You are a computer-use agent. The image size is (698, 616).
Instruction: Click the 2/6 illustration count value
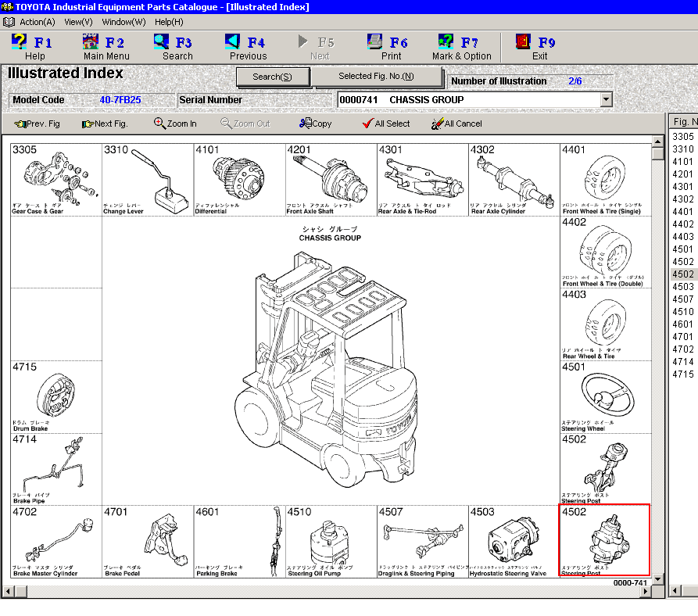click(575, 81)
